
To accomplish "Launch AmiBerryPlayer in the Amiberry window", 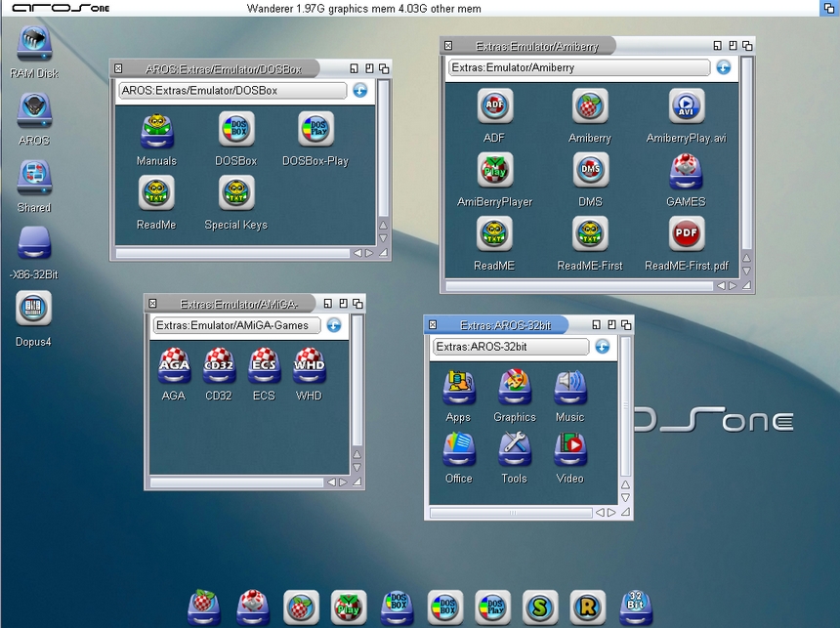I will point(494,170).
